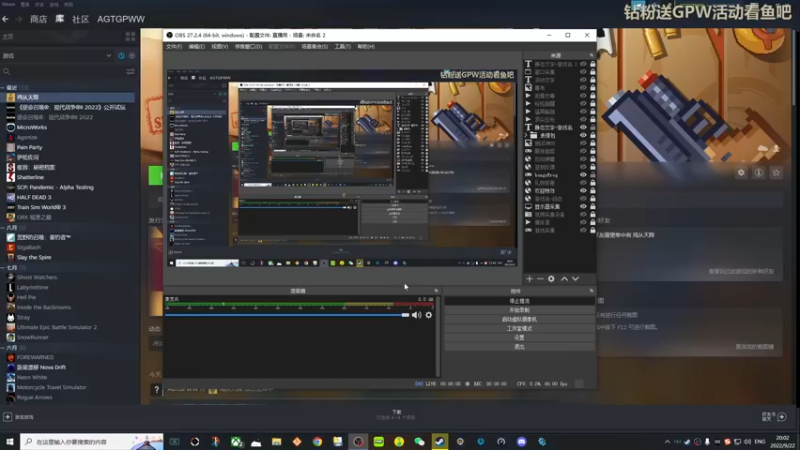Viewport: 800px width, 450px height.
Task: Open game info icon on Steam page
Action: click(x=759, y=173)
